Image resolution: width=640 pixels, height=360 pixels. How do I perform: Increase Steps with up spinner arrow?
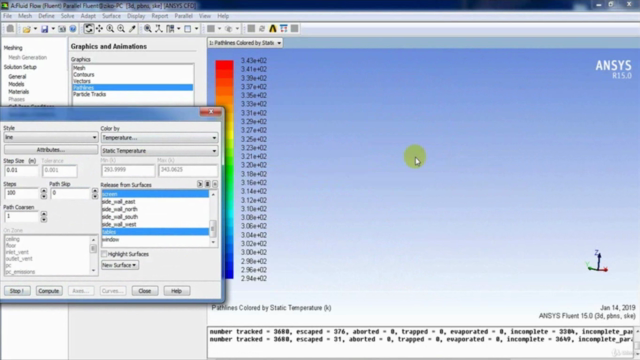click(44, 191)
